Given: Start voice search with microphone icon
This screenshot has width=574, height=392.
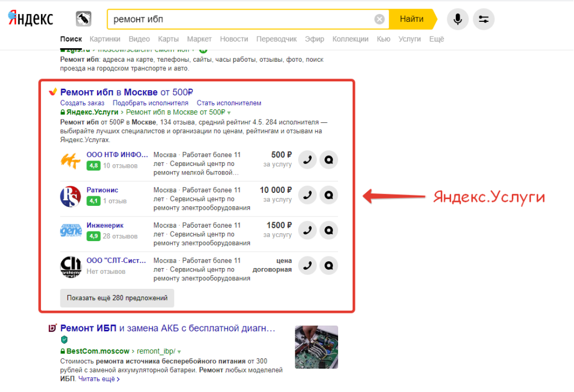Looking at the screenshot, I should [457, 19].
